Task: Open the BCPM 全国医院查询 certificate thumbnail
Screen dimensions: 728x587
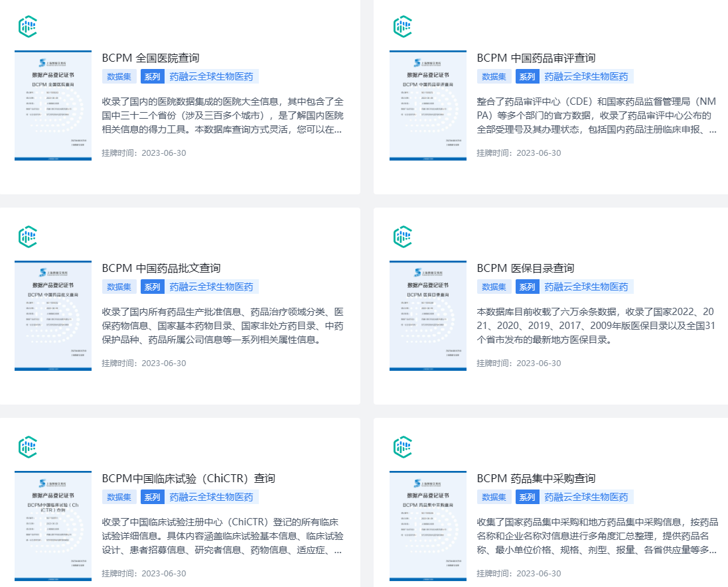Action: click(x=53, y=105)
